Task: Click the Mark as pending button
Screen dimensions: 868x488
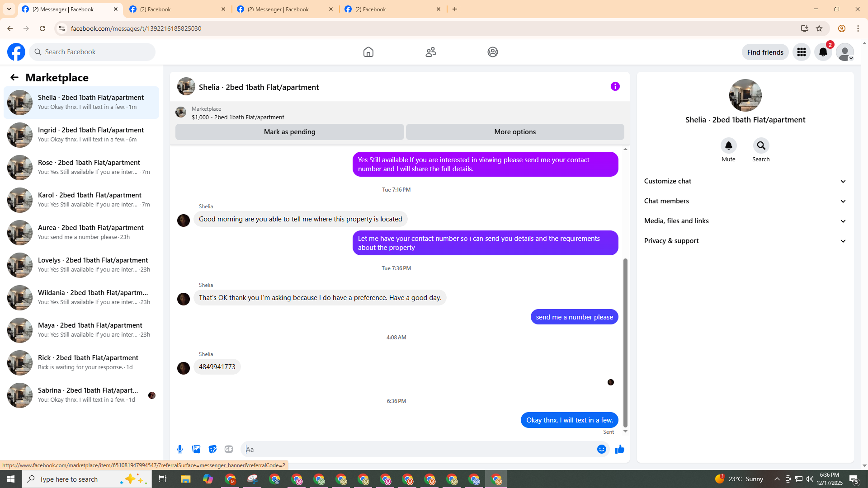Action: click(289, 132)
